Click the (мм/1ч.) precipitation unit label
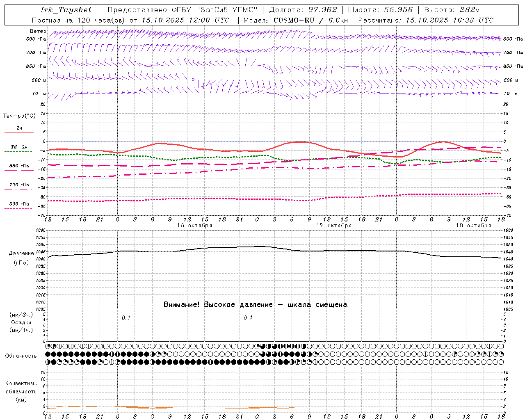 point(21,330)
